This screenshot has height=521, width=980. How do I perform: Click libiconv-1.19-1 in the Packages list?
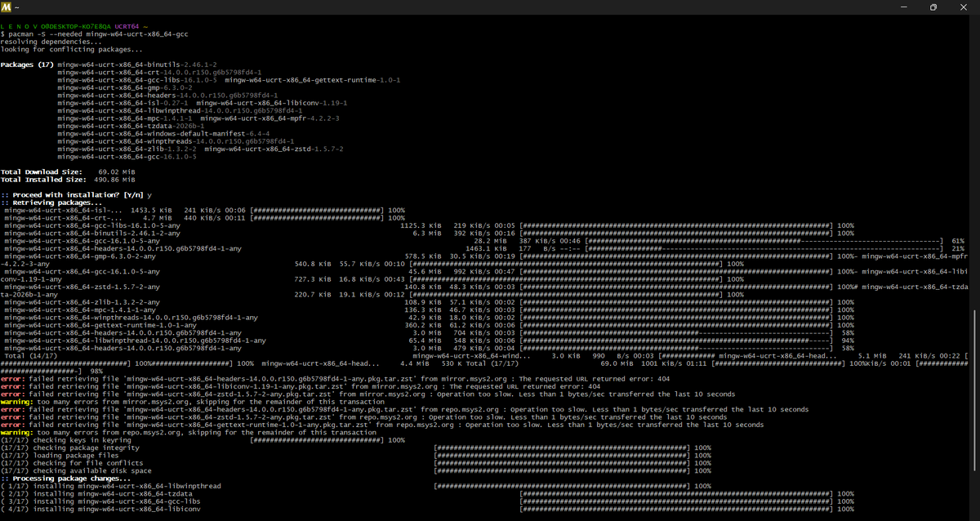point(272,103)
